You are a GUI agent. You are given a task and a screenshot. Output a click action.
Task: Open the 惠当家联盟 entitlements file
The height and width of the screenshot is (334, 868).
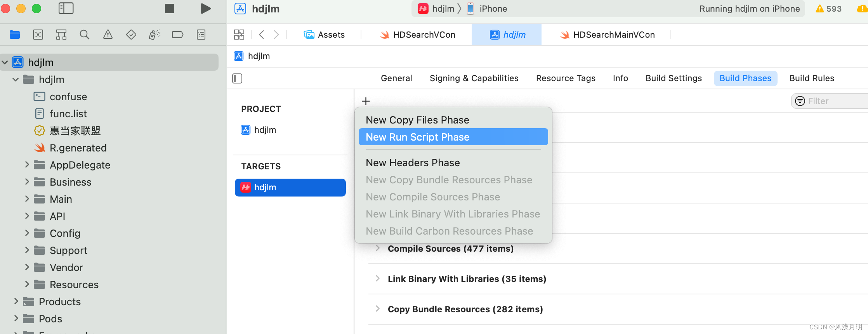pos(67,130)
